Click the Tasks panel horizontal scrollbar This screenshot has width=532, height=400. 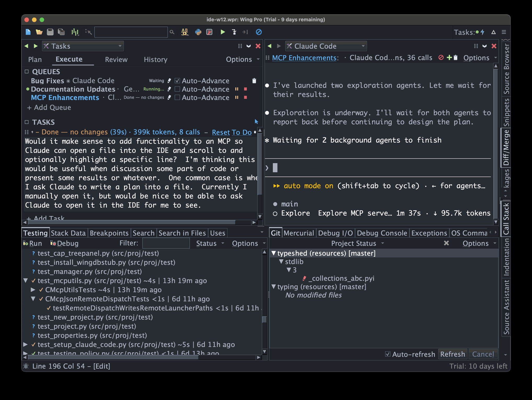(x=131, y=222)
